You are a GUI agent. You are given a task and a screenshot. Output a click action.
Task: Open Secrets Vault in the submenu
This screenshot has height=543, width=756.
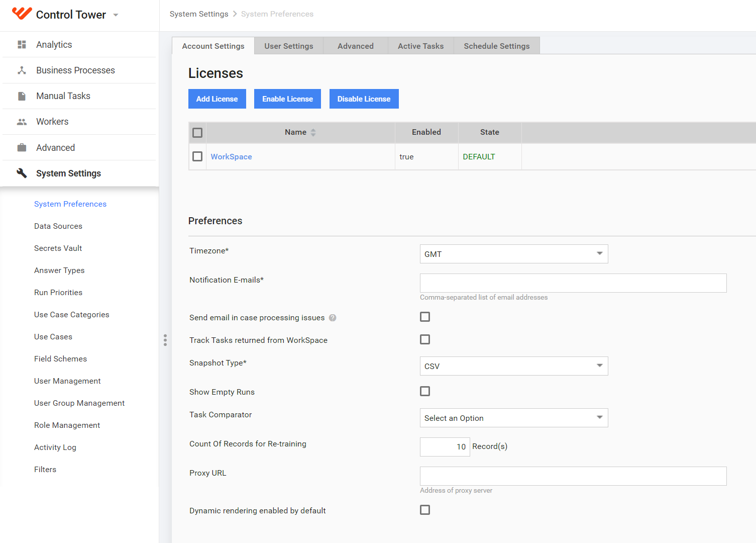pyautogui.click(x=58, y=248)
